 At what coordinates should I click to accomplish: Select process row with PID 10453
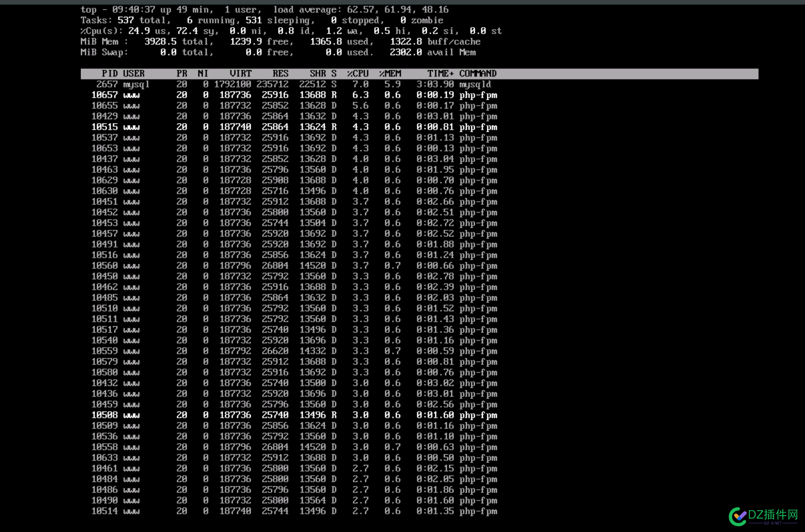293,223
